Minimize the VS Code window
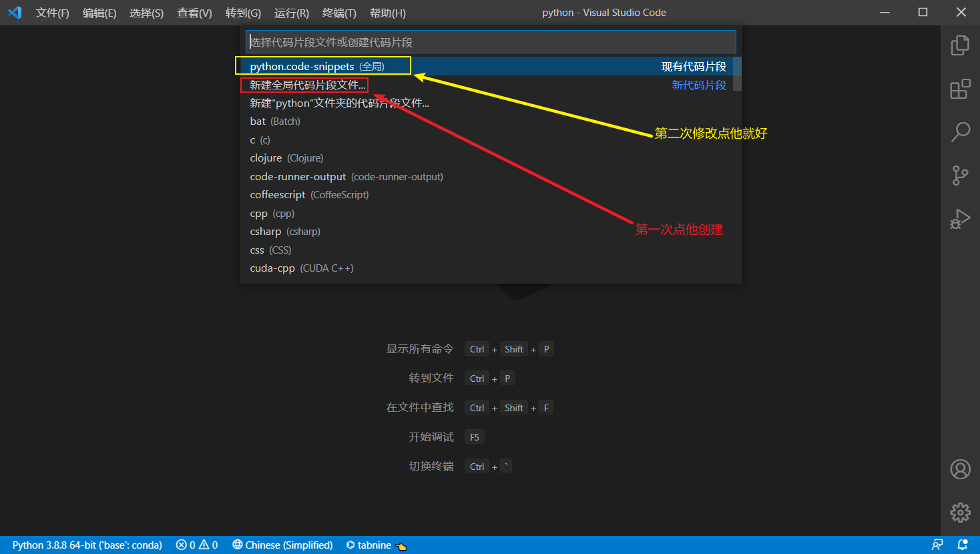 pyautogui.click(x=885, y=12)
